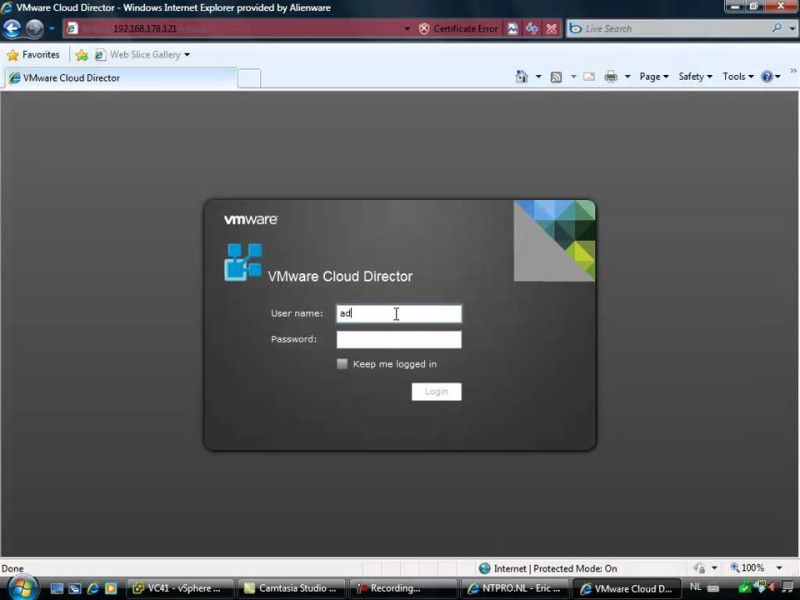Click the Login button
Viewport: 800px width, 600px height.
pos(436,391)
